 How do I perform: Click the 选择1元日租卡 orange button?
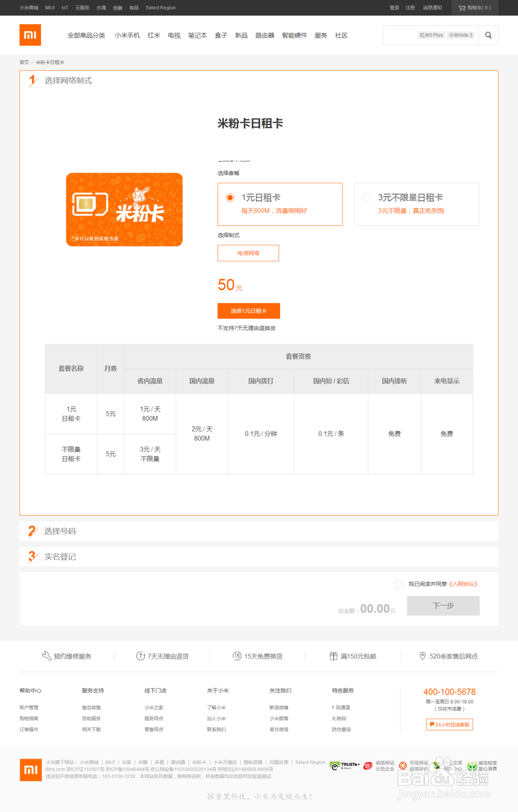coord(249,311)
